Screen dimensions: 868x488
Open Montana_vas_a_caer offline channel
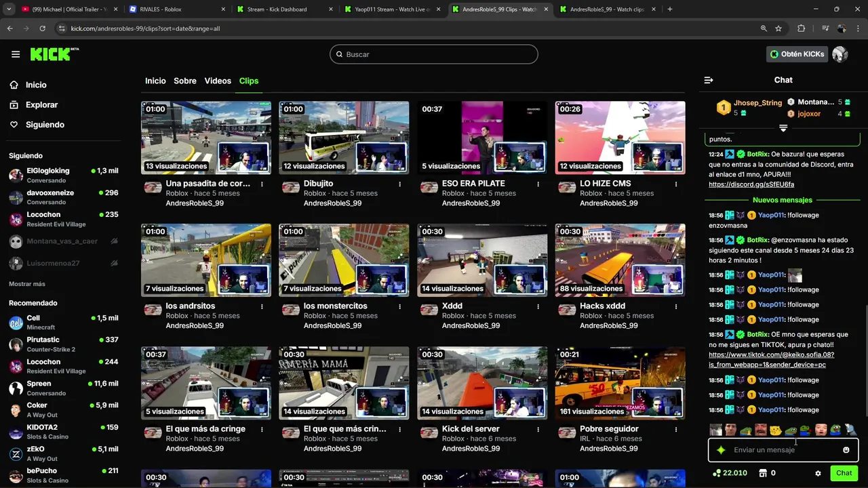click(64, 241)
